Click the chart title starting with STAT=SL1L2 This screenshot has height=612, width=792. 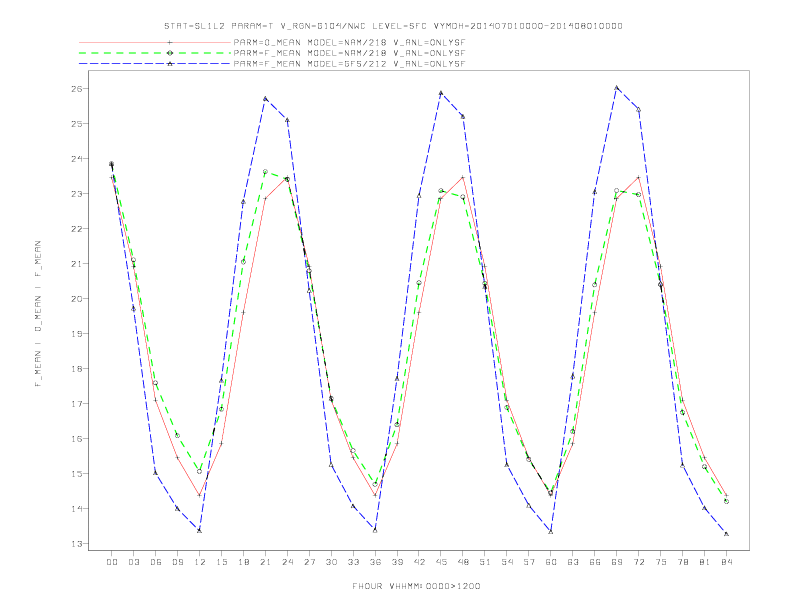393,26
